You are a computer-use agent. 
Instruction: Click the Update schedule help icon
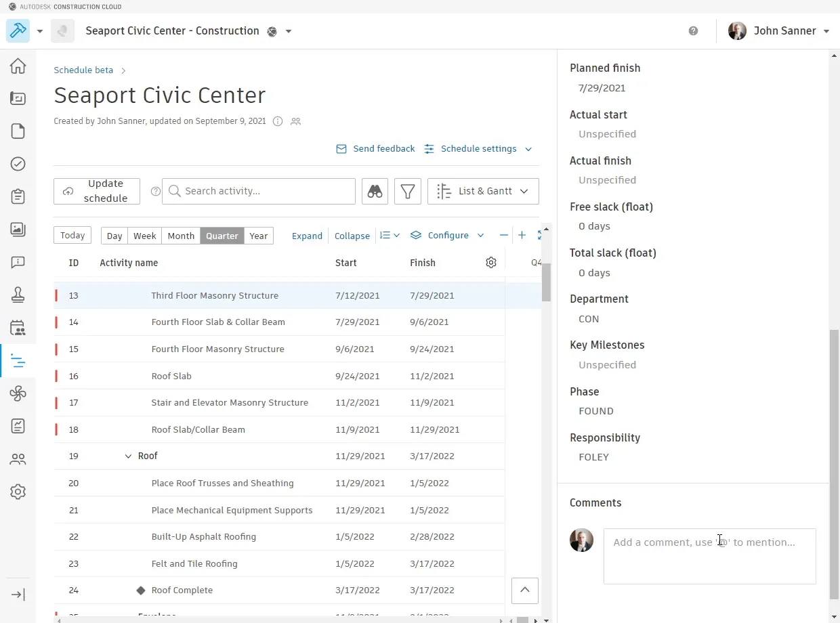point(156,192)
